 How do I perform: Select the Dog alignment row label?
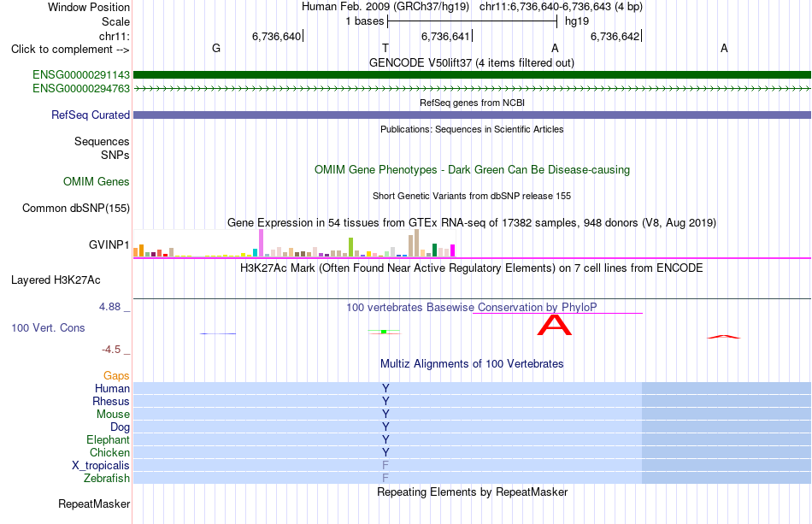[121, 427]
